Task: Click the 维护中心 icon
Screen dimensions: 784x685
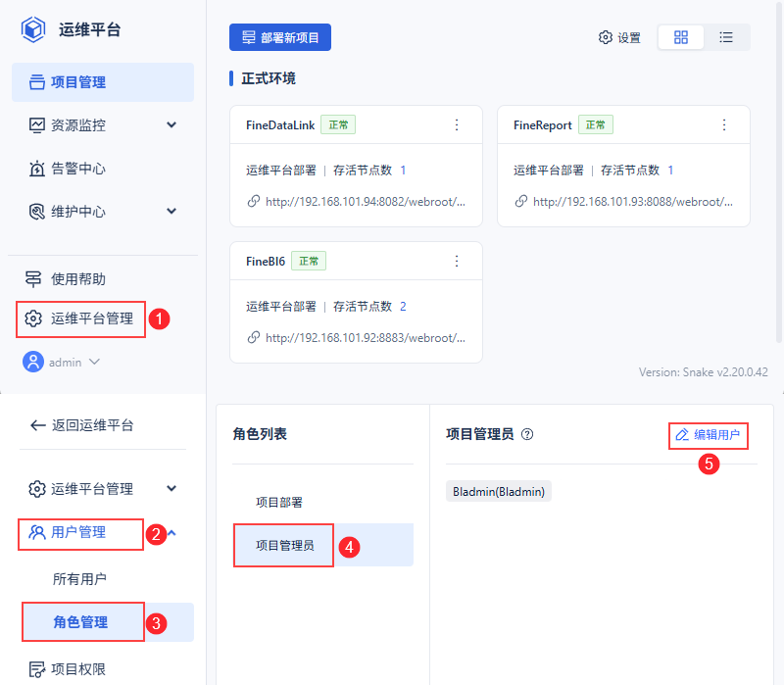Action: 36,212
